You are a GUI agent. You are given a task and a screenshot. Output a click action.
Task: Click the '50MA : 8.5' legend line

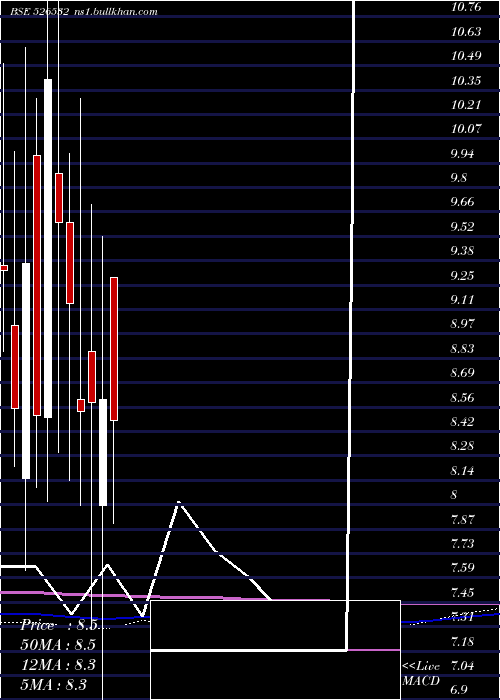58,645
